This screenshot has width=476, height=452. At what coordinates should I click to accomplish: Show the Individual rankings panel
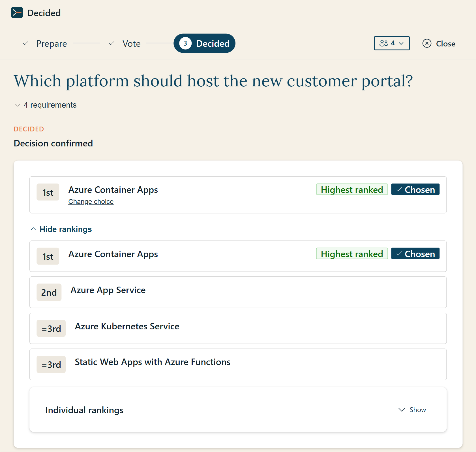coord(412,410)
